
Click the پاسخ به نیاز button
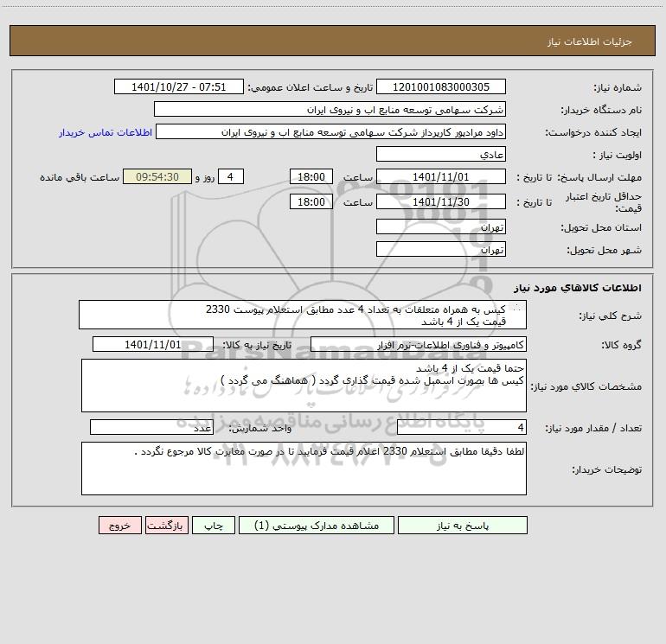click(462, 526)
